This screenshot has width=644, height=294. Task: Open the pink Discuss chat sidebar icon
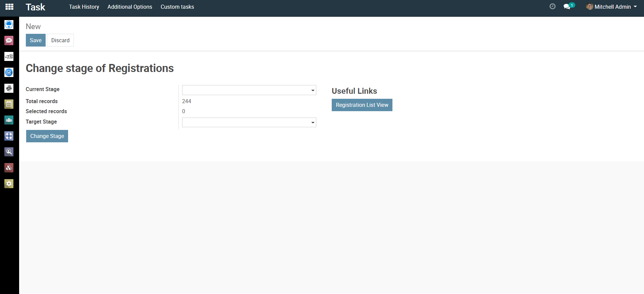9,41
